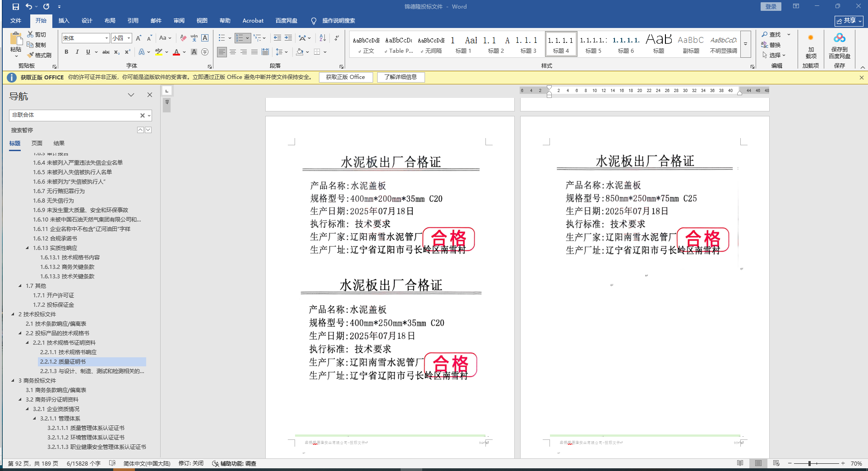Viewport: 868px width, 471px height.
Task: Open the 设计 (Design) ribbon tab
Action: click(87, 21)
